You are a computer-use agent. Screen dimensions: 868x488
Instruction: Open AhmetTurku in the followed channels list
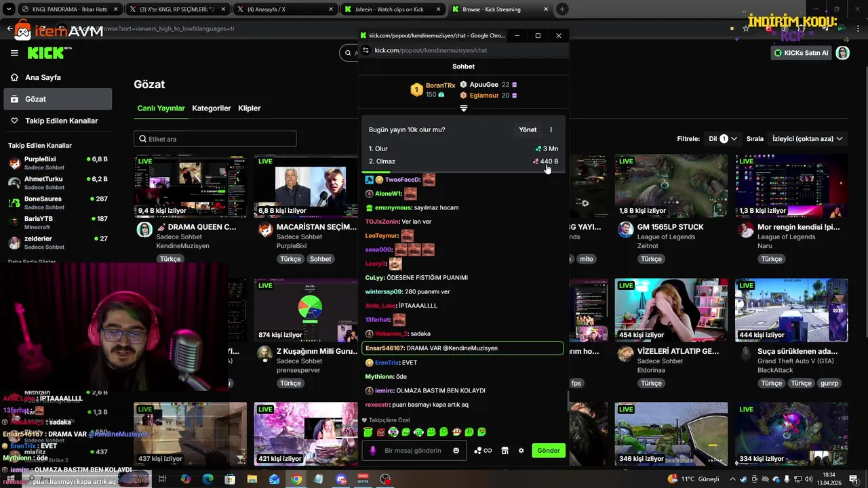58,182
